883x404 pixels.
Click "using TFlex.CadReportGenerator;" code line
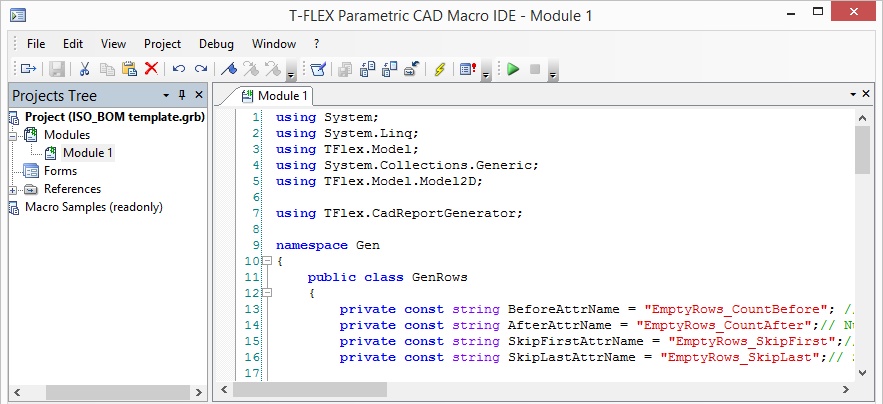click(x=399, y=214)
